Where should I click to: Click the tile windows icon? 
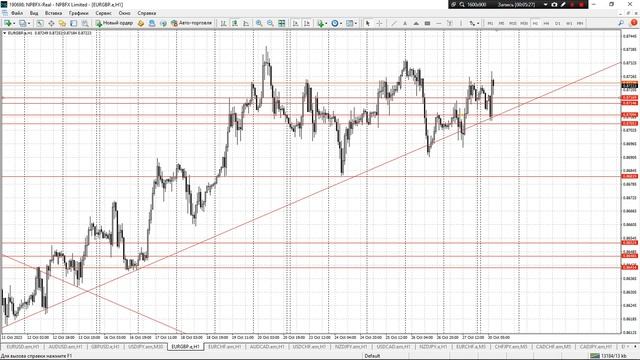(x=282, y=23)
